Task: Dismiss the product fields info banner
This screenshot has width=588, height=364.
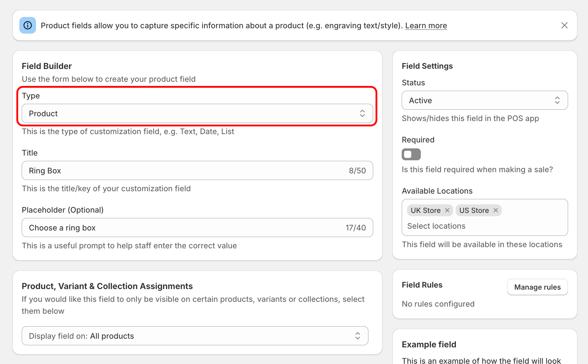Action: tap(564, 25)
